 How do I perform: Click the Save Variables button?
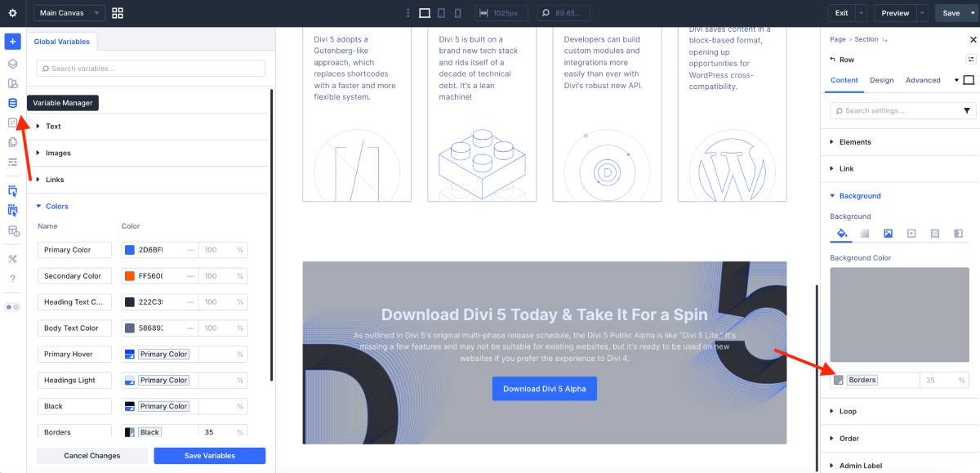(209, 455)
